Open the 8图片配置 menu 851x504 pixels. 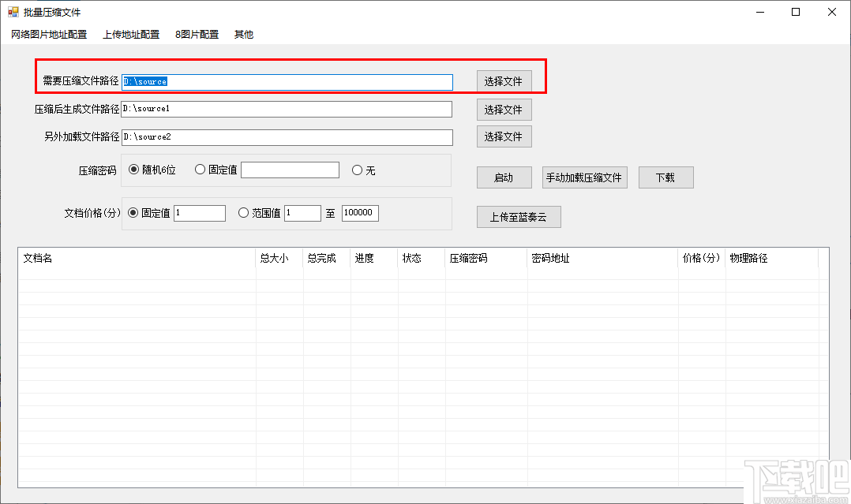pos(197,34)
